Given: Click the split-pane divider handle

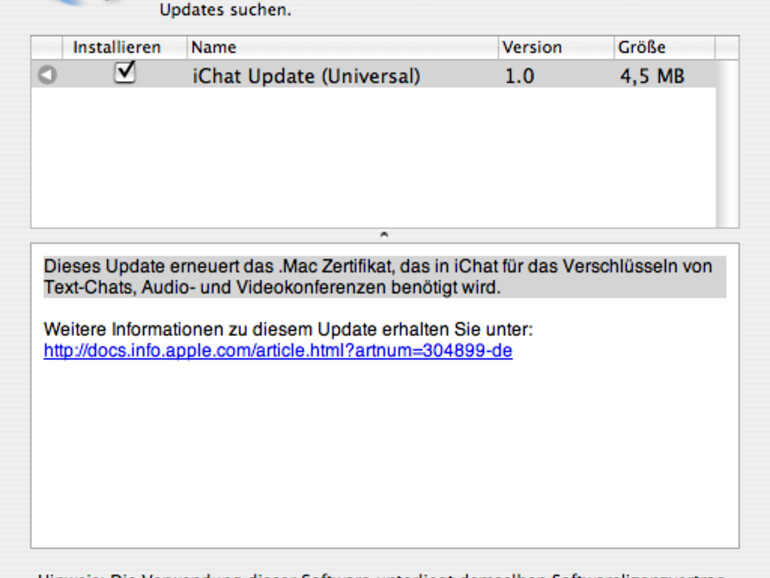Looking at the screenshot, I should tap(384, 235).
